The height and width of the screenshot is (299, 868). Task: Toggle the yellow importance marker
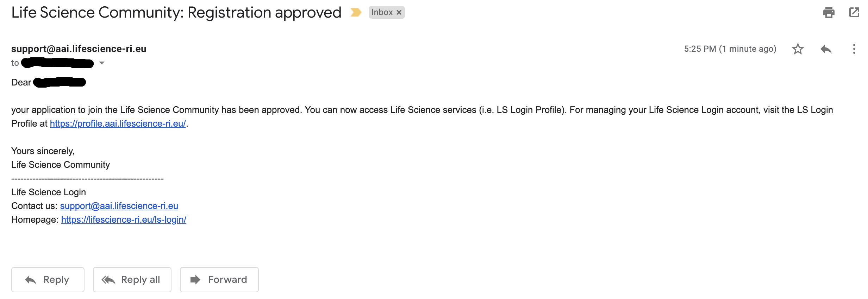click(x=356, y=13)
